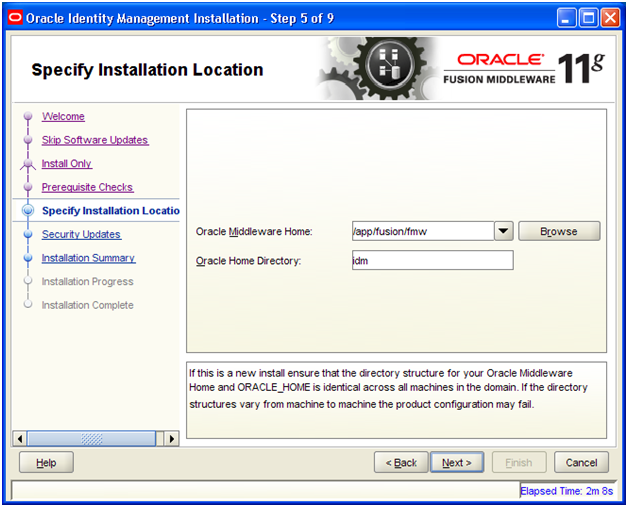Click the Oracle logo icon in the title bar
The height and width of the screenshot is (507, 628).
[x=15, y=18]
